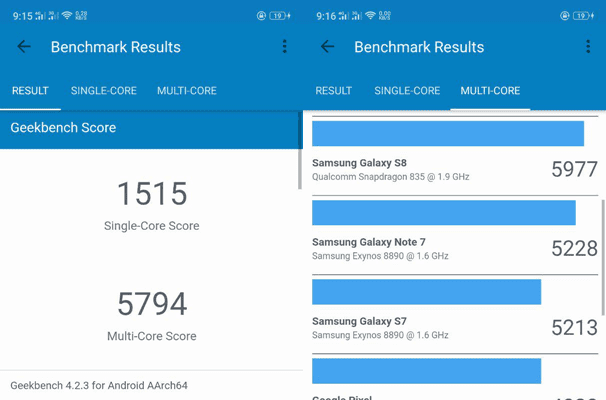Image resolution: width=606 pixels, height=400 pixels.
Task: Tap rotation lock icon on right status bar
Action: (x=565, y=16)
